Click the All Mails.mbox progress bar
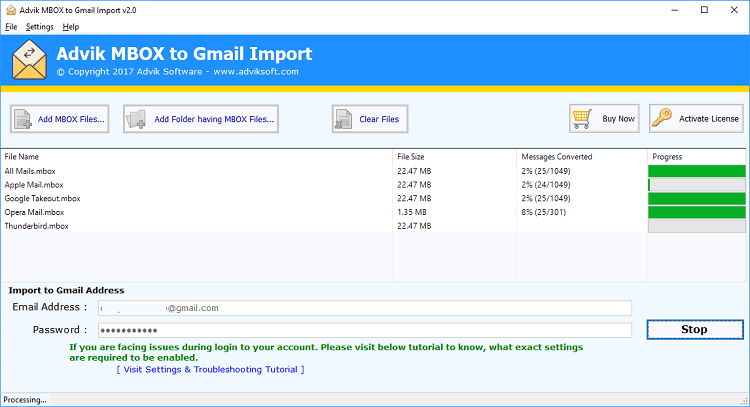The image size is (750, 407). pyautogui.click(x=697, y=171)
